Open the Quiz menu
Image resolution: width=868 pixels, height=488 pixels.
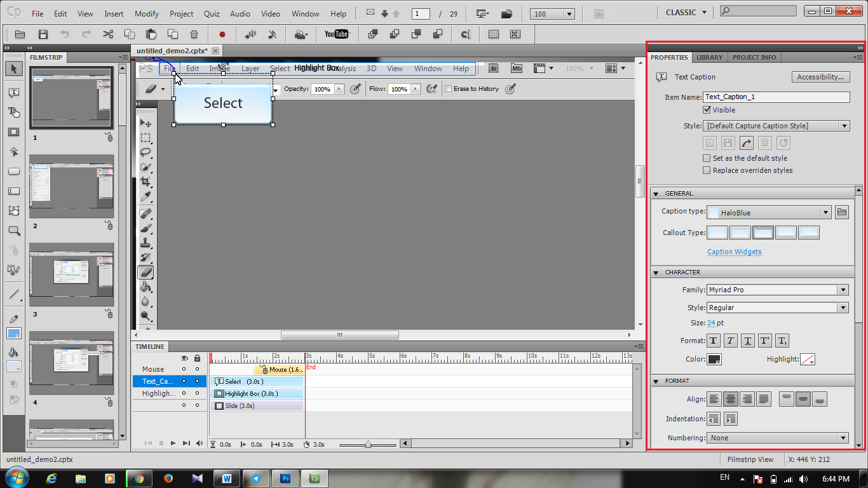pyautogui.click(x=212, y=13)
